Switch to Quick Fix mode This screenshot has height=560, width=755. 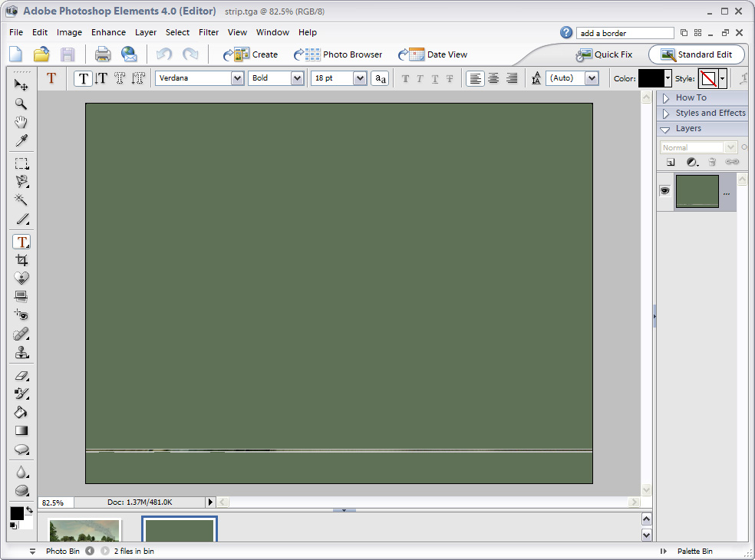coord(605,54)
